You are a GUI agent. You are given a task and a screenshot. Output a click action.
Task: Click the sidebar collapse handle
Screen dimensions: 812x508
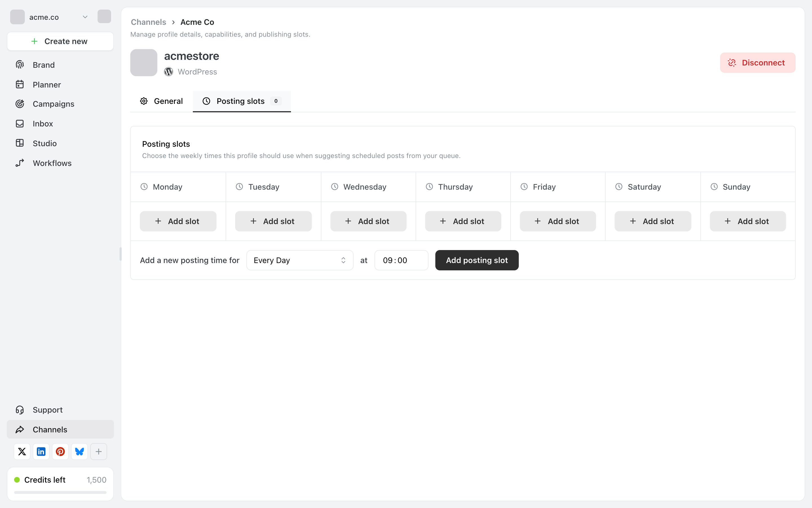[x=120, y=254]
